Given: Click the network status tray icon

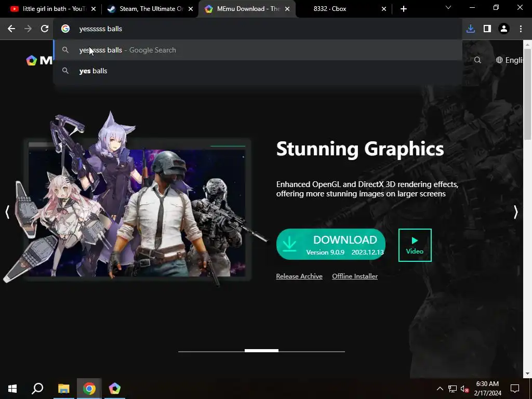Looking at the screenshot, I should click(x=453, y=389).
